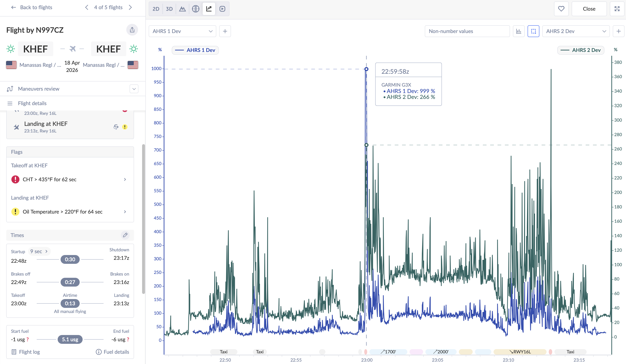Add this flight to favorites with heart icon
This screenshot has height=364, width=626.
tap(561, 9)
